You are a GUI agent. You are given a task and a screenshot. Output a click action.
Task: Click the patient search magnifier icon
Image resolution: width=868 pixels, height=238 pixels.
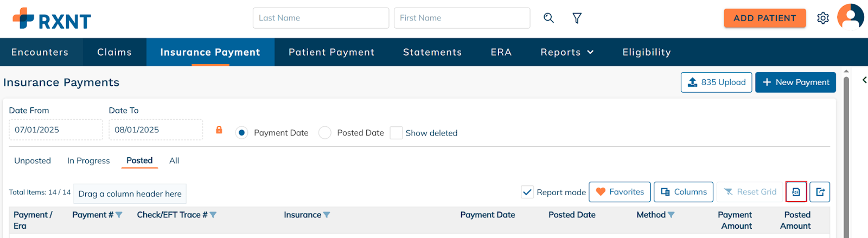(x=548, y=18)
